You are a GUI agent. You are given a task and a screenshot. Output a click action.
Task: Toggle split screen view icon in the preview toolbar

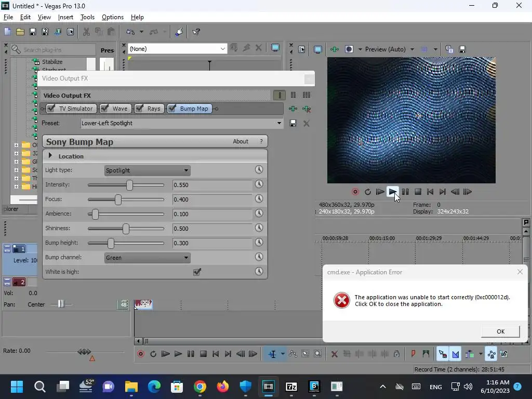pos(349,49)
